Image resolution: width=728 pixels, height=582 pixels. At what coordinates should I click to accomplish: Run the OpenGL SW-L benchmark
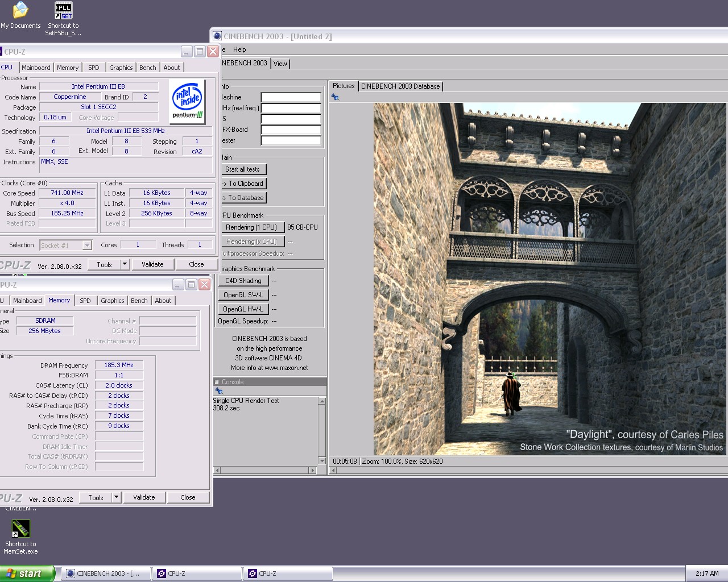coord(243,295)
